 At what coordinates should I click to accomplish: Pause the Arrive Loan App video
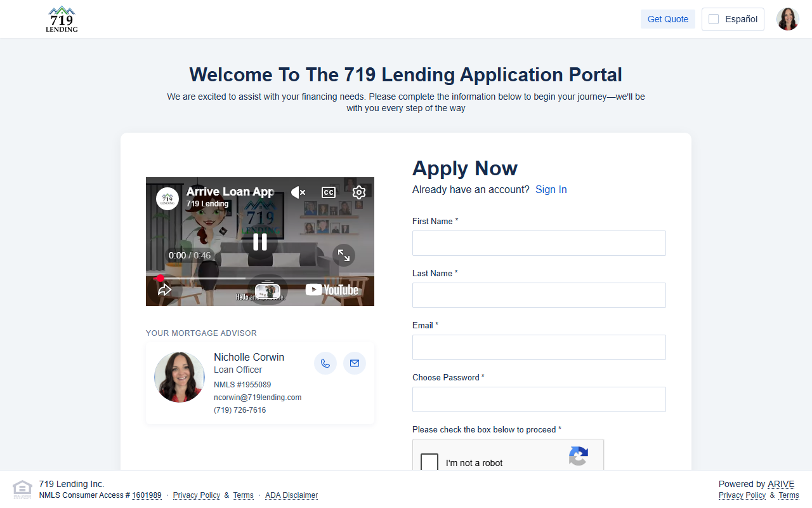(260, 242)
